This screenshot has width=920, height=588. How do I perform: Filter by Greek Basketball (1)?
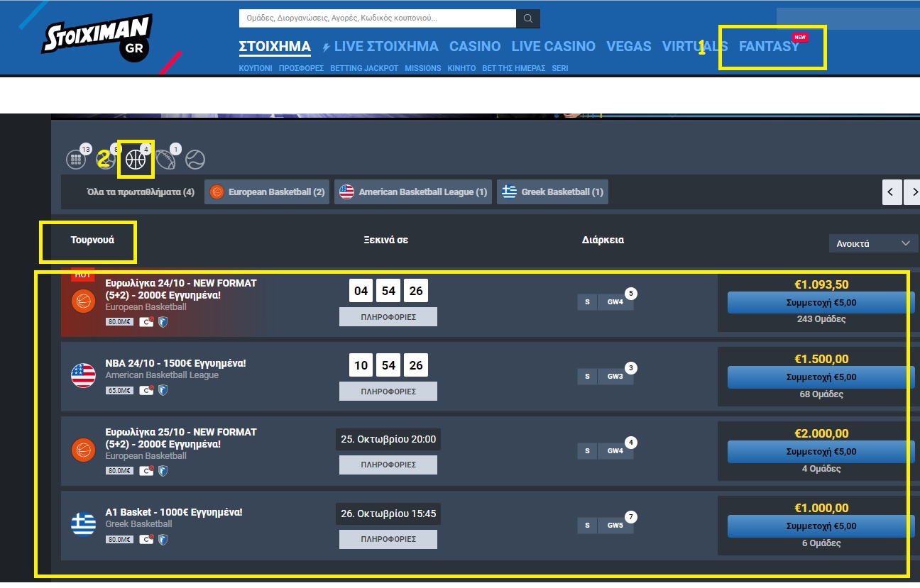tap(552, 192)
